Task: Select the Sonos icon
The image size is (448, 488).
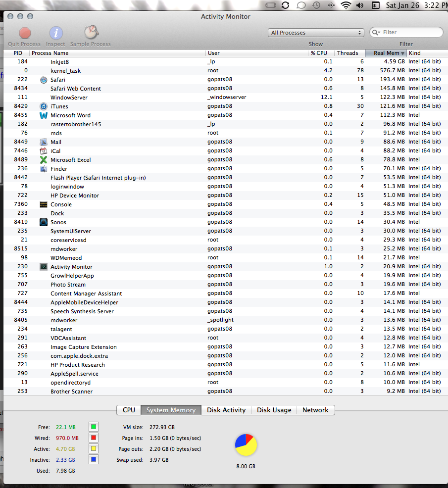Action: (x=44, y=222)
